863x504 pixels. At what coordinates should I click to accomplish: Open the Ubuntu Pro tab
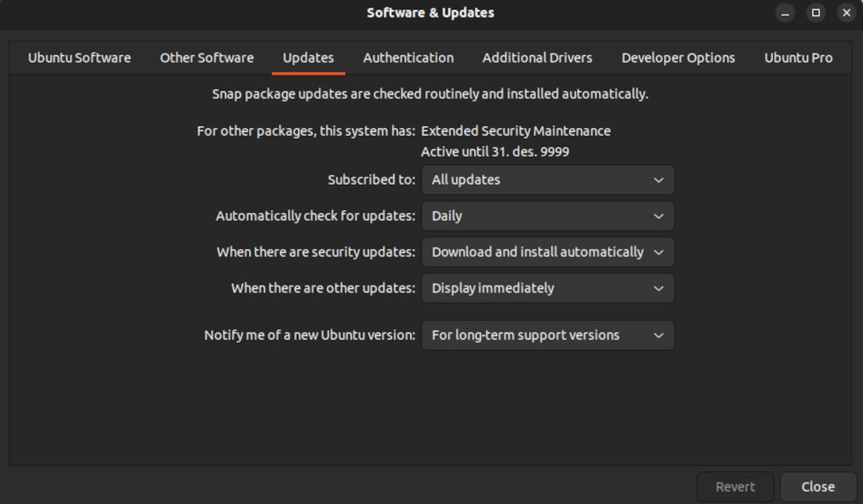pyautogui.click(x=798, y=58)
